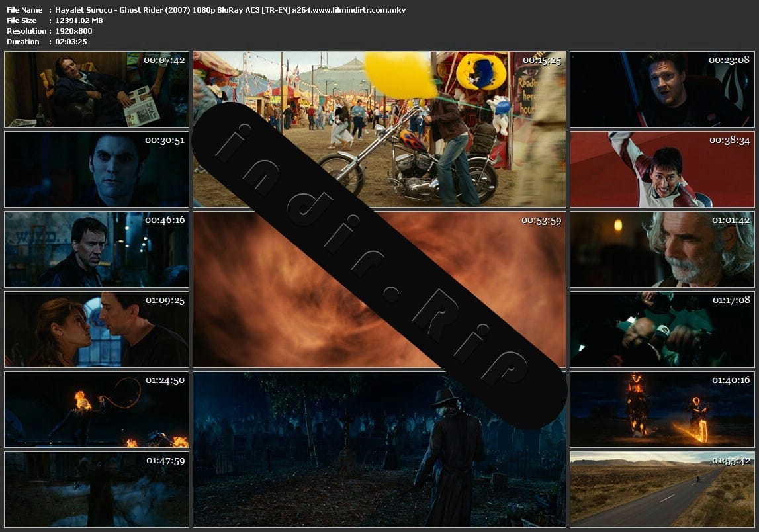Click the 01:55:42 timestamp text
Screen dimensions: 759x532
[731, 461]
